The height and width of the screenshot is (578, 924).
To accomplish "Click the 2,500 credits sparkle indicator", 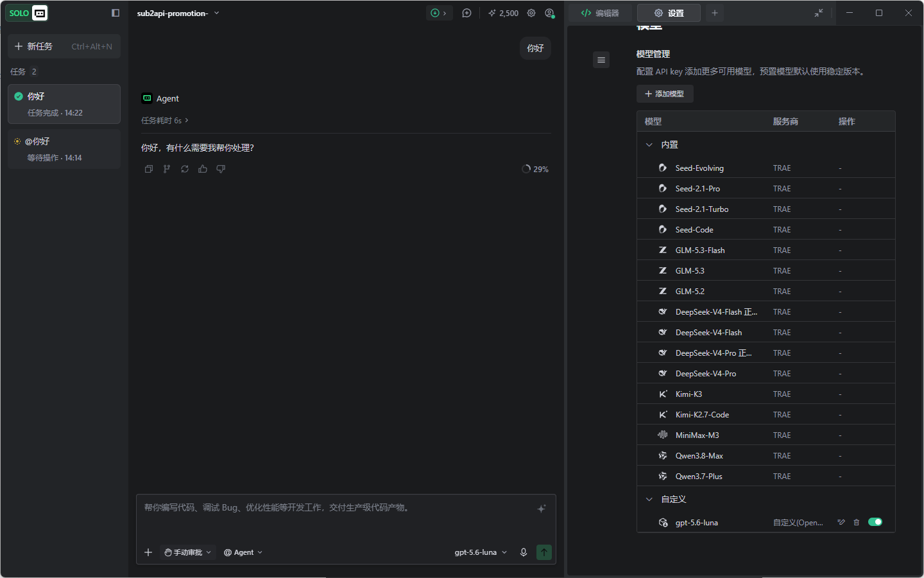I will point(503,13).
